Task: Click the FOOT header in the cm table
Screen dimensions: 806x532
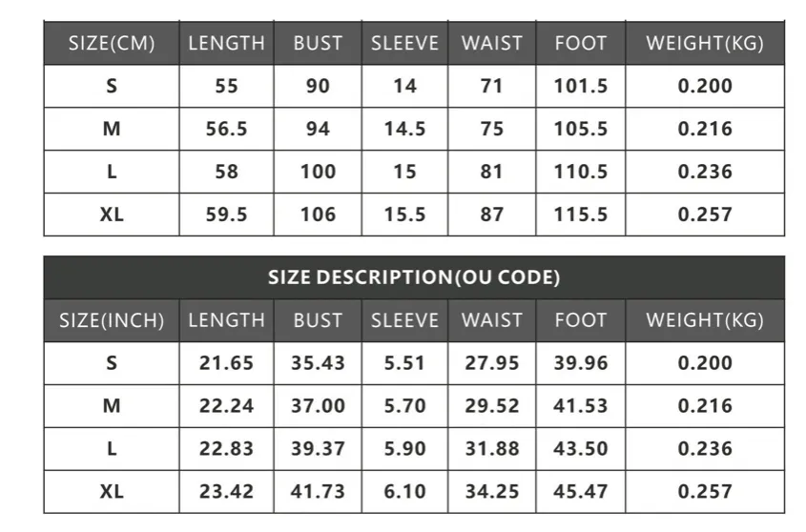Action: (581, 43)
